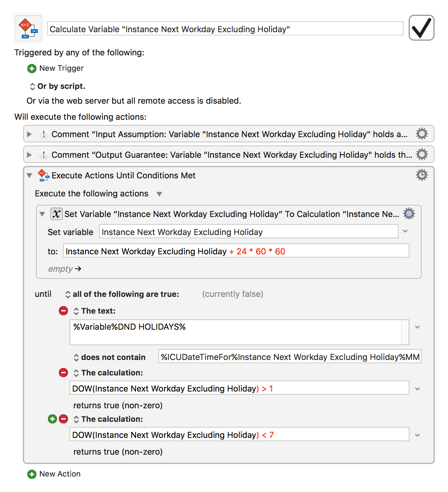
Task: Collapse the Set Variable to Calculation action
Action: pos(42,214)
